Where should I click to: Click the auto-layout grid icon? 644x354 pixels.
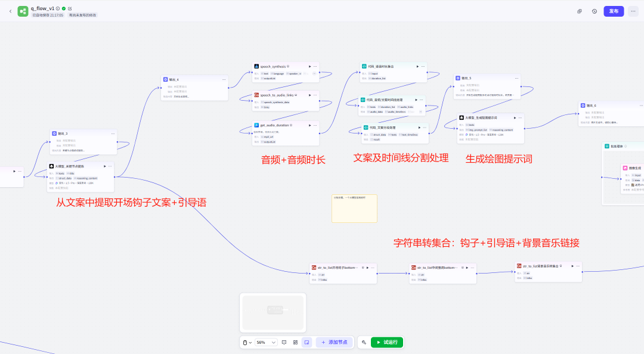point(295,342)
